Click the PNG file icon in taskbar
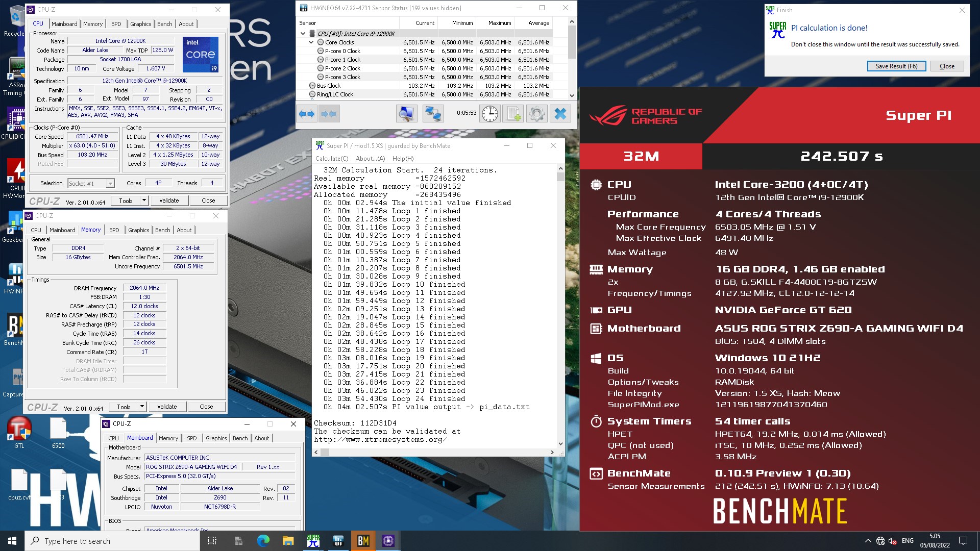This screenshot has width=980, height=551. coord(238,541)
